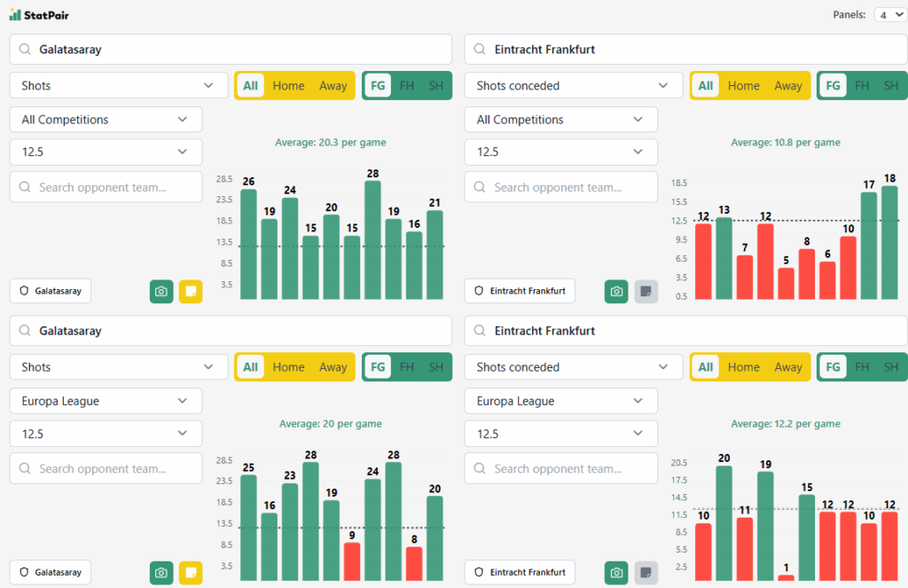Select Home in Galatasaray Europa League panel
The image size is (908, 588).
pyautogui.click(x=288, y=367)
